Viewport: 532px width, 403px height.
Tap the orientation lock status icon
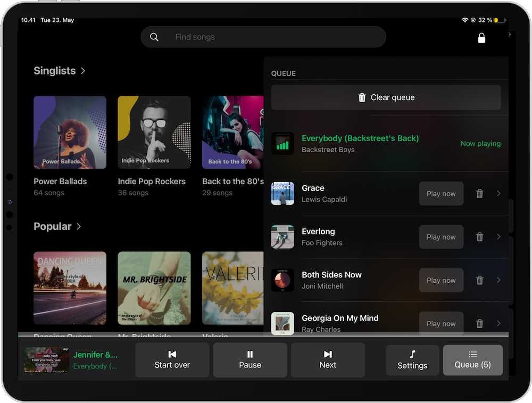click(473, 20)
